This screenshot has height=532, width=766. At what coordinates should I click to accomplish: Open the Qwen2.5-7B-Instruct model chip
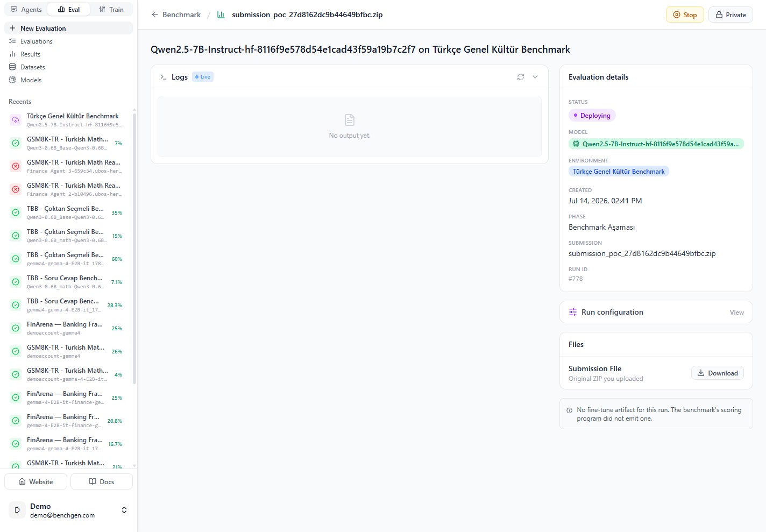coord(656,144)
